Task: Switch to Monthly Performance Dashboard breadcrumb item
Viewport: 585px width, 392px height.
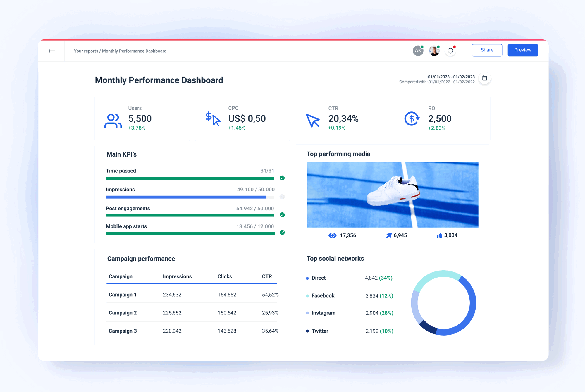Action: 134,51
